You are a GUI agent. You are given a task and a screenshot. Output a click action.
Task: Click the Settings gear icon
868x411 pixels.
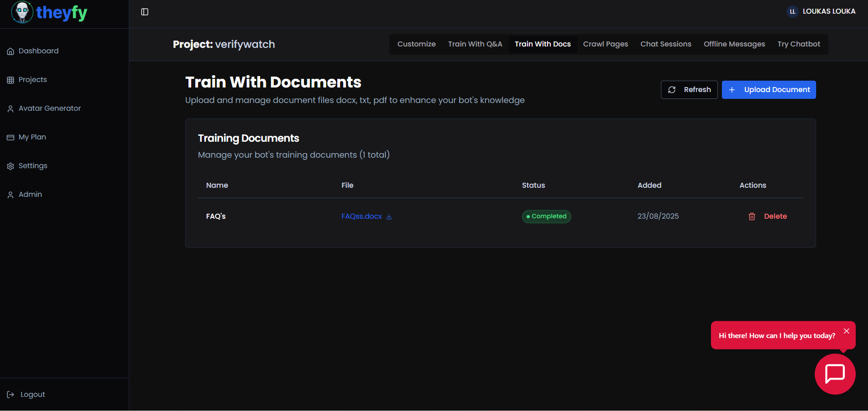point(10,166)
